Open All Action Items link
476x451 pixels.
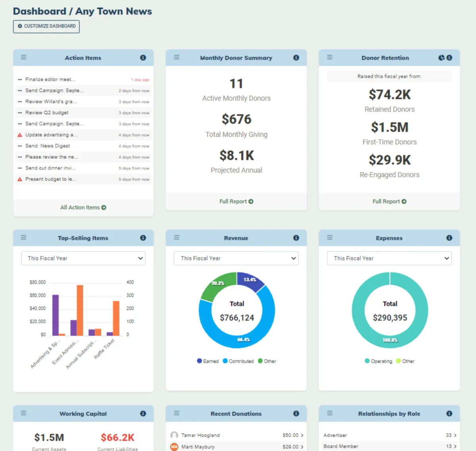[83, 207]
